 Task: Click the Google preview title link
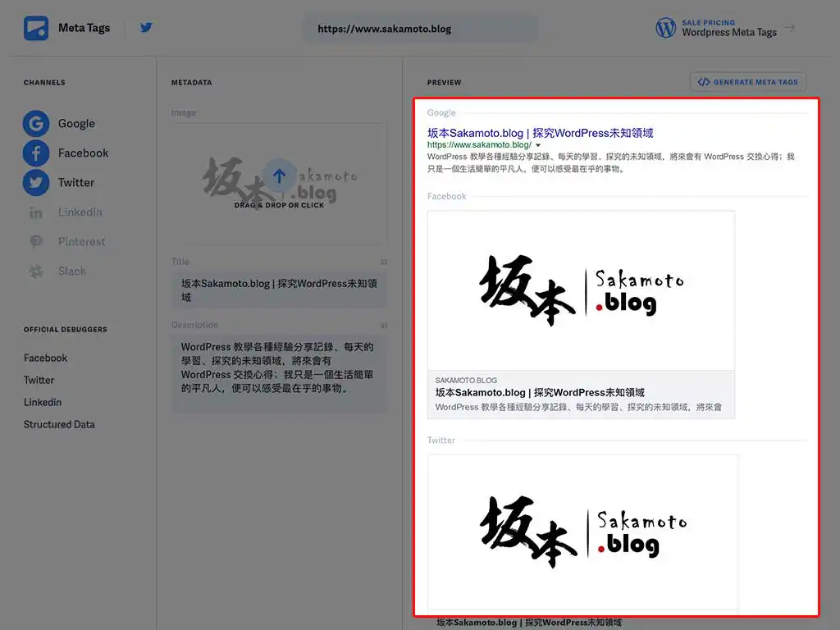pyautogui.click(x=540, y=133)
